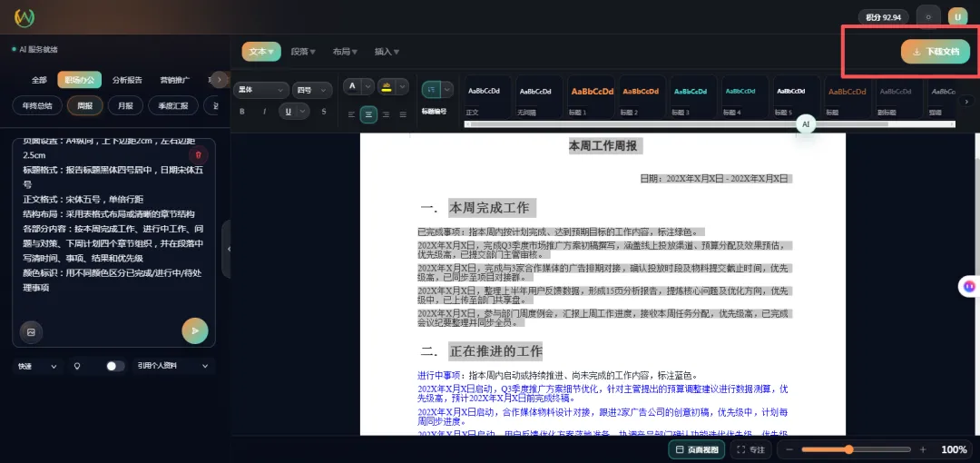980x463 pixels.
Task: Click the font color A button
Action: (x=352, y=86)
